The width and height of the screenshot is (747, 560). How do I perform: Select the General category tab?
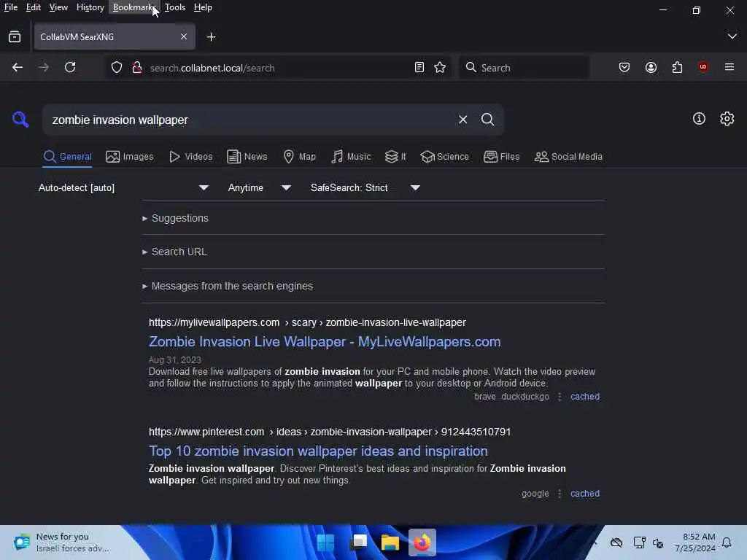click(67, 157)
